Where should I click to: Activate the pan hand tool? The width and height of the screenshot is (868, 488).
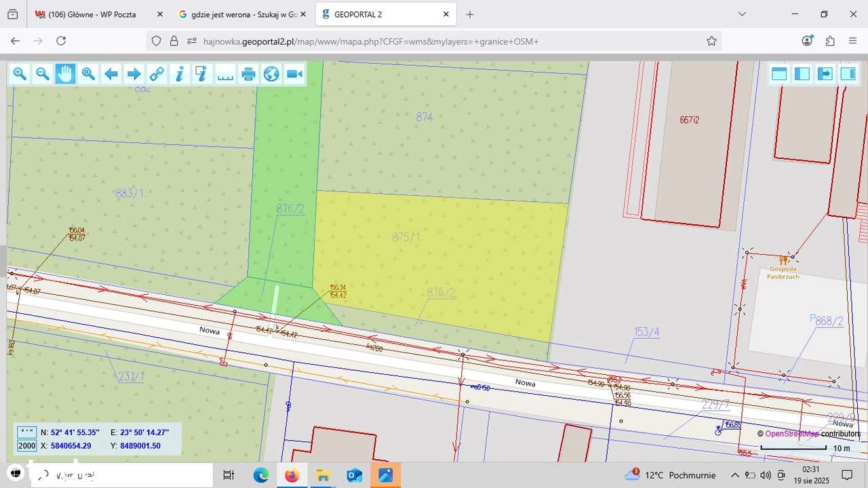65,74
